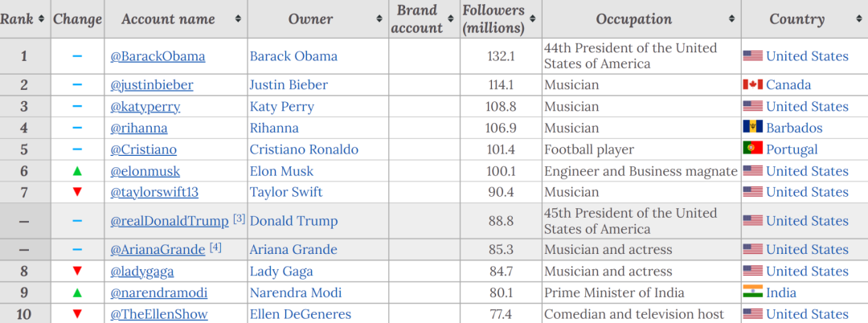Click the Barbados flag icon
This screenshot has width=868, height=323.
coord(752,128)
